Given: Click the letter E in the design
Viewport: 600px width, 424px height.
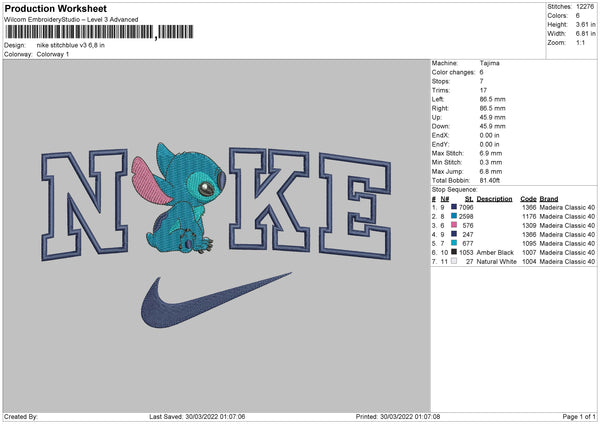Looking at the screenshot, I should 355,206.
